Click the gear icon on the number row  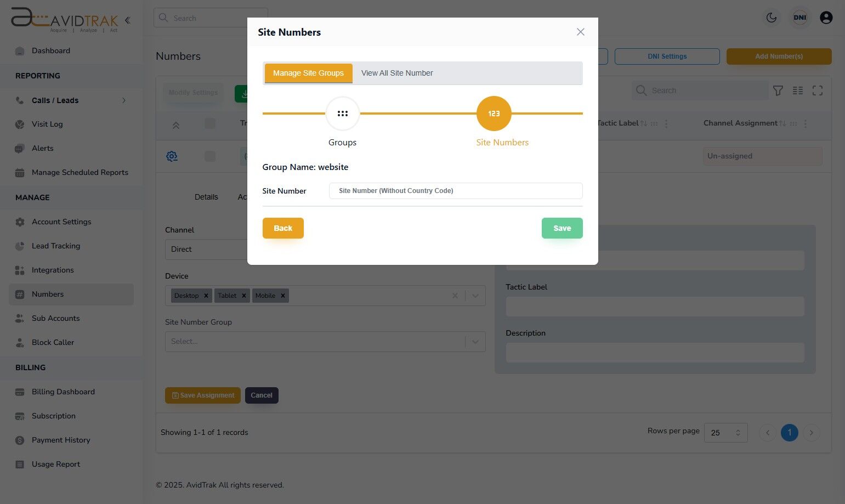(x=172, y=156)
